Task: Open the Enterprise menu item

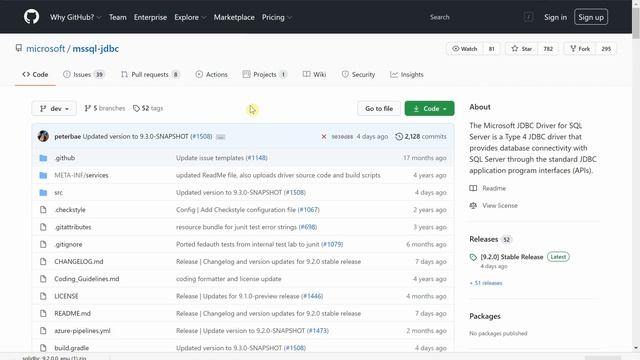Action: pyautogui.click(x=150, y=17)
